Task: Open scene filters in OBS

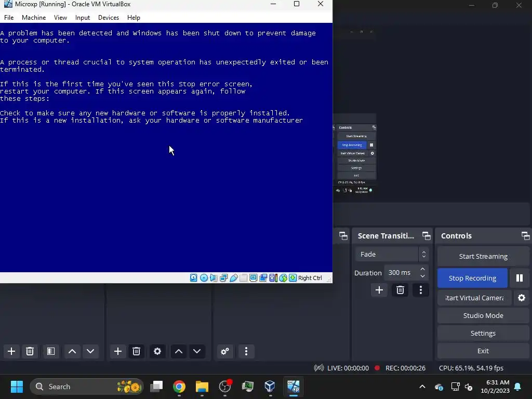Action: (51, 351)
